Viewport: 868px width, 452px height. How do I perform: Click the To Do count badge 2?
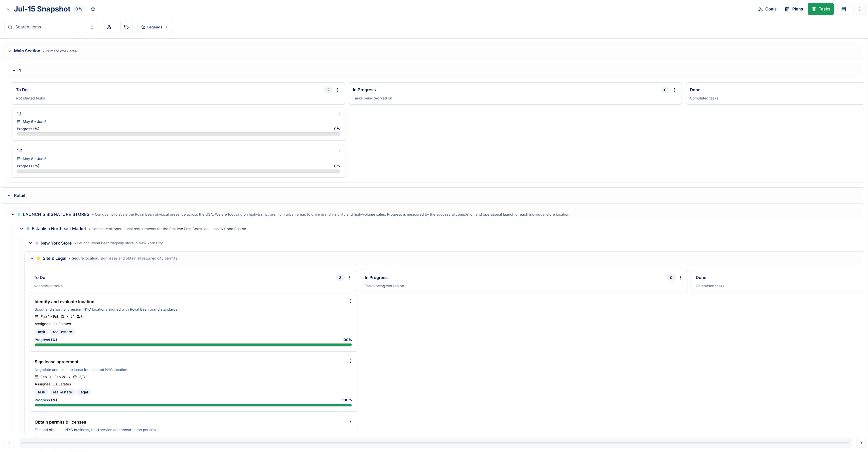click(328, 90)
